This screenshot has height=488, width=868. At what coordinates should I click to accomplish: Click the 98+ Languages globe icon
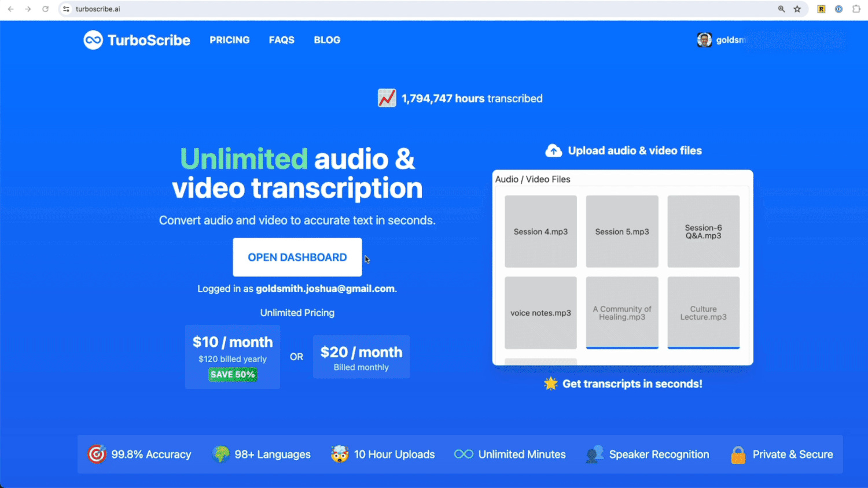coord(222,454)
